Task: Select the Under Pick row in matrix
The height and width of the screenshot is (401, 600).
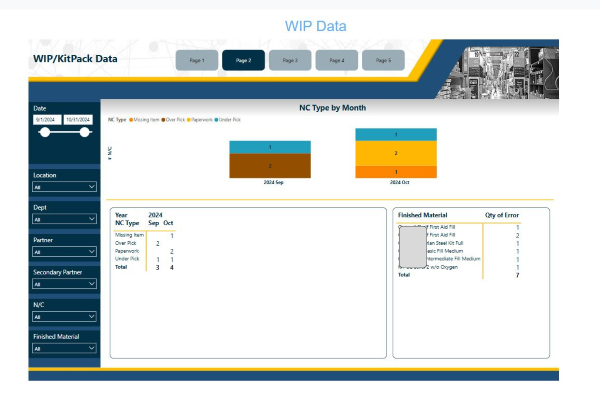Action: tap(144, 259)
